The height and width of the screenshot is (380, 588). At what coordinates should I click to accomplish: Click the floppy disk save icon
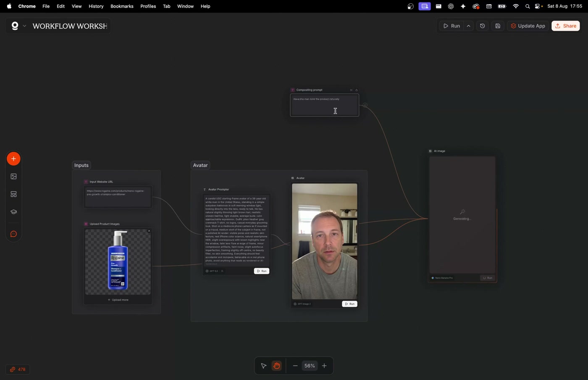[x=498, y=26]
